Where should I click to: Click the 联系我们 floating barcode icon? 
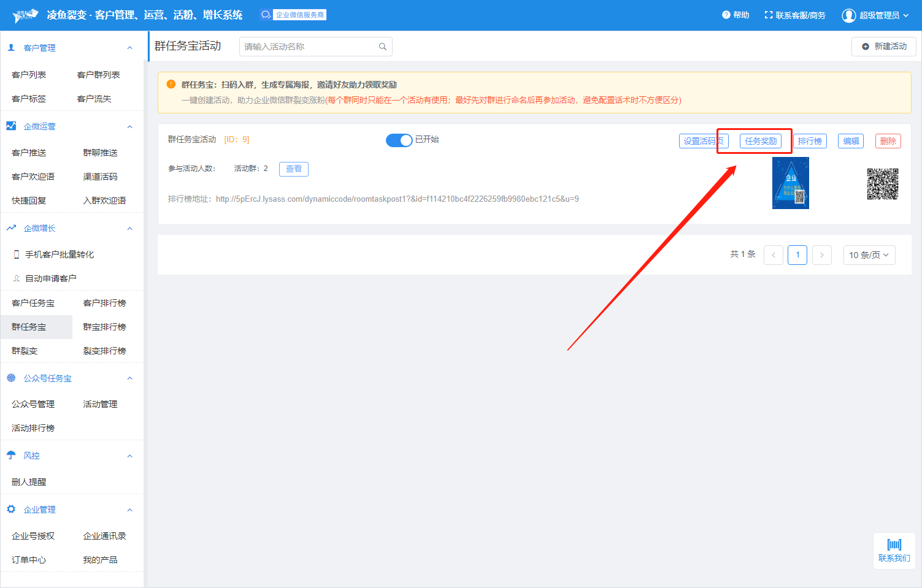click(x=894, y=544)
